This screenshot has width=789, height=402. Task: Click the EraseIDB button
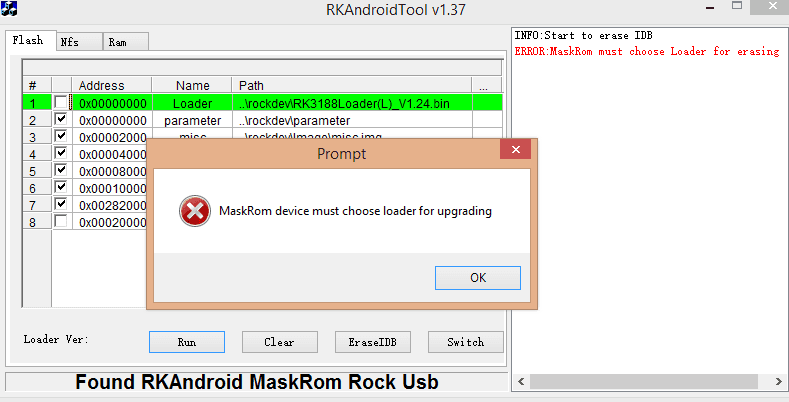click(x=373, y=342)
